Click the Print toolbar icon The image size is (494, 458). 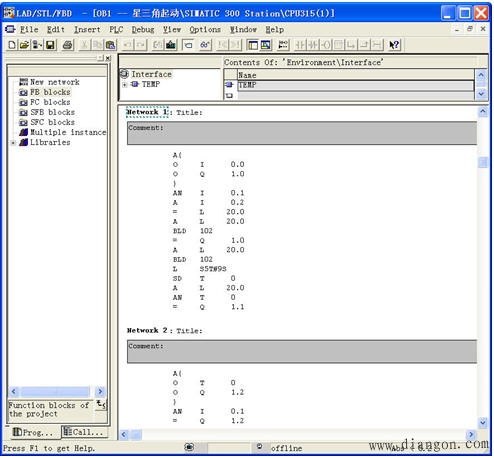coord(68,45)
